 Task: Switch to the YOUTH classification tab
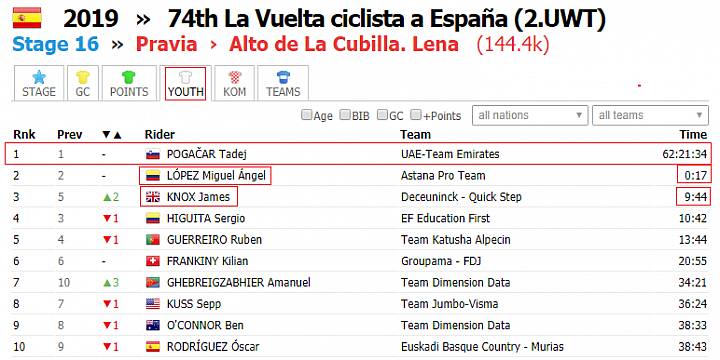186,83
